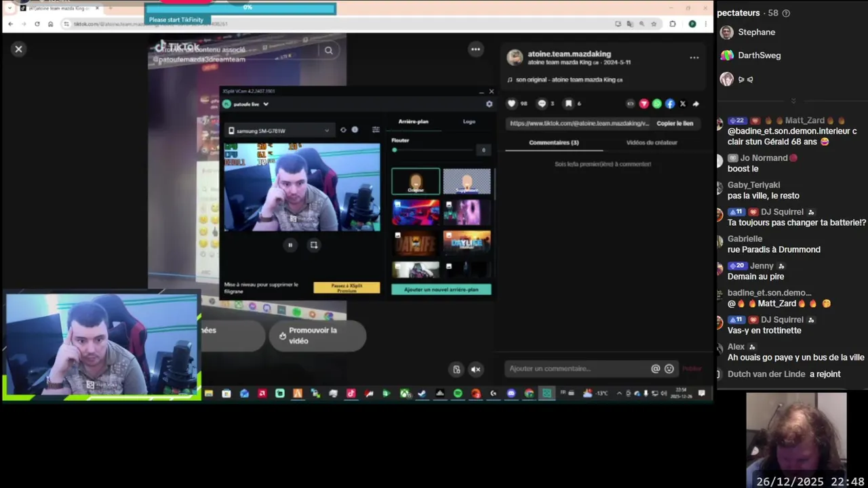This screenshot has width=868, height=488.
Task: Click the TikTok search magnifier icon
Action: click(x=328, y=50)
